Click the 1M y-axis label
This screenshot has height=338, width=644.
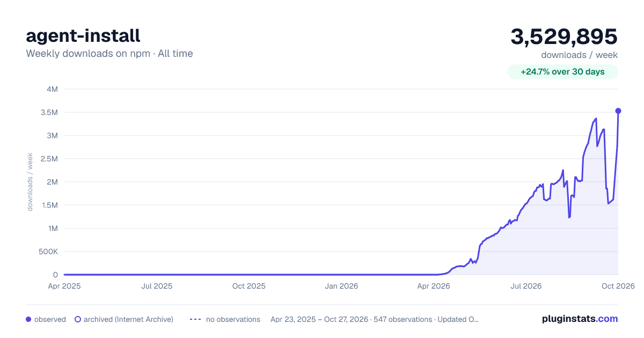(53, 229)
